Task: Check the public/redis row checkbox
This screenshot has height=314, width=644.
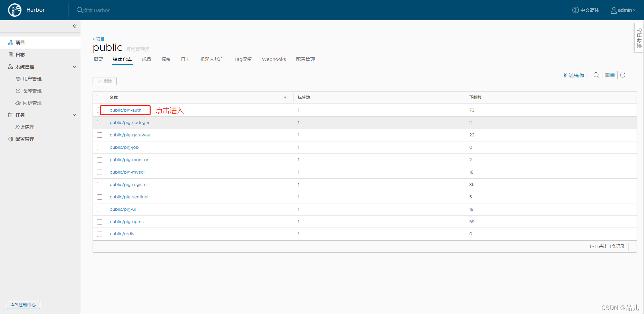Action: [x=100, y=234]
